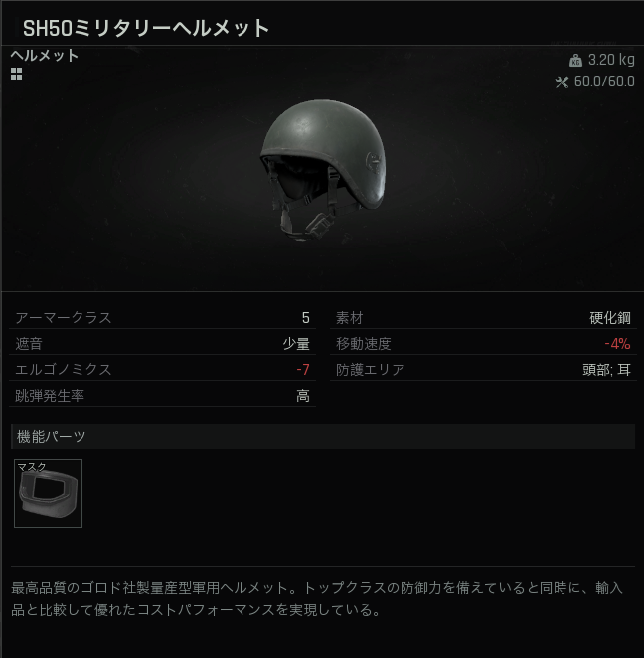The width and height of the screenshot is (644, 658).
Task: Click the helmet 3D preview image
Action: pyautogui.click(x=322, y=170)
